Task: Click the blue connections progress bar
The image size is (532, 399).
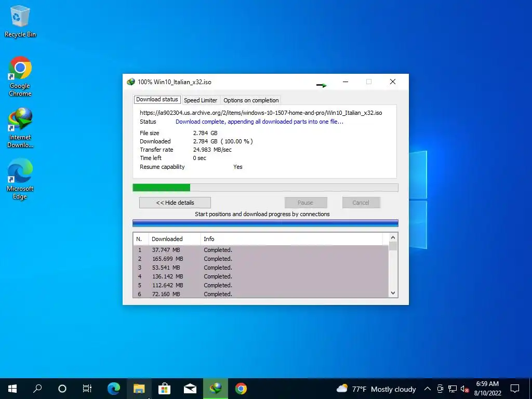Action: point(265,223)
